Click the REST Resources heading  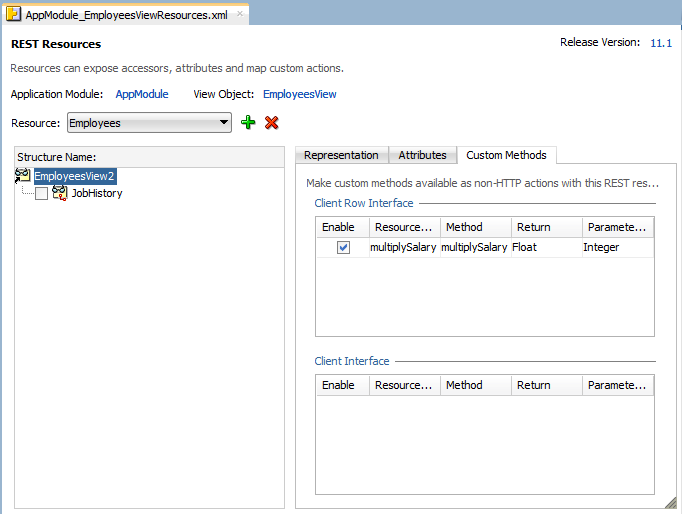click(56, 44)
